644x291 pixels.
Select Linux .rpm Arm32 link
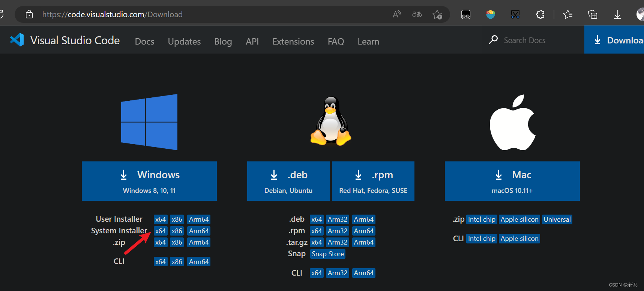click(x=338, y=231)
